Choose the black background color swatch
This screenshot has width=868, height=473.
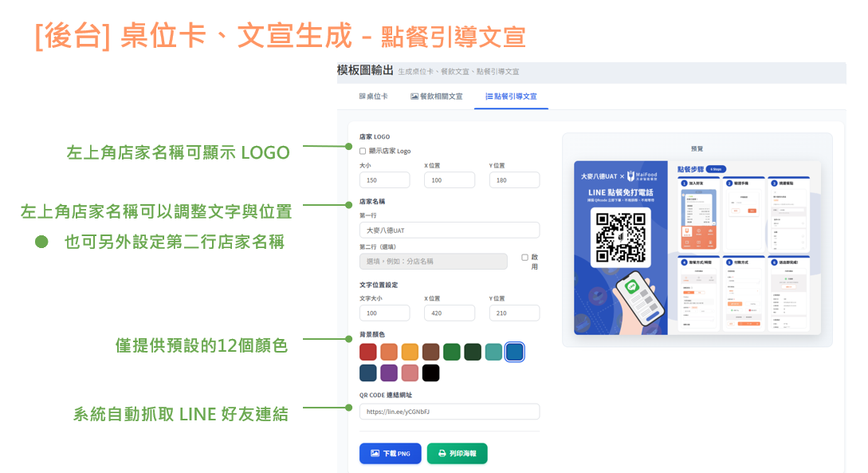(430, 372)
